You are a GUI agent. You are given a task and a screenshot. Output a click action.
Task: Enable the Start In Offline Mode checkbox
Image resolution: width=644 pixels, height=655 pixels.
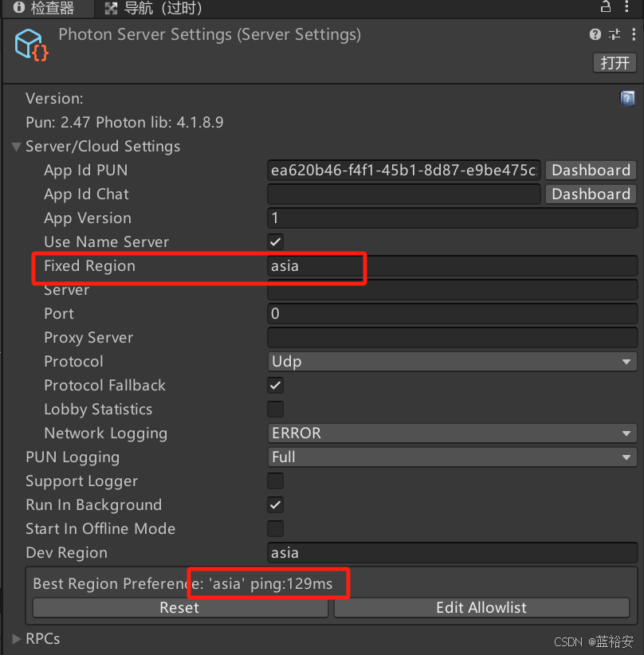click(276, 529)
